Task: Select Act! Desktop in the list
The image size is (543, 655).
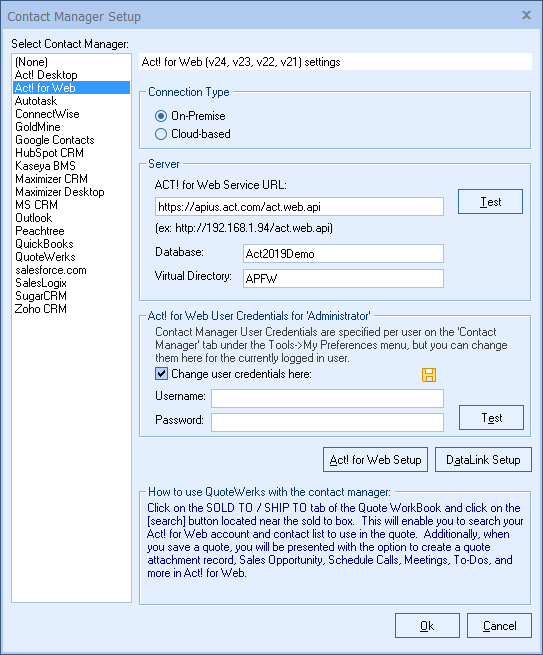Action: [71, 75]
